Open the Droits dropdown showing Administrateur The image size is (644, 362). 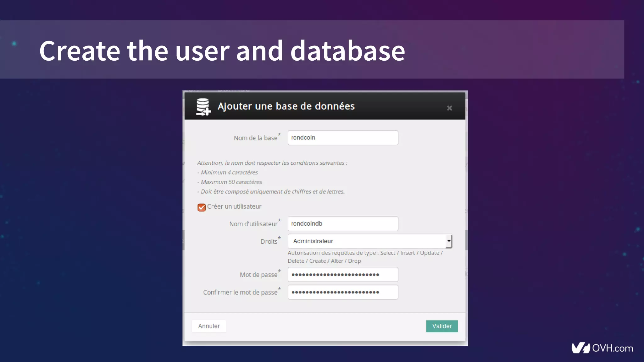pos(370,241)
